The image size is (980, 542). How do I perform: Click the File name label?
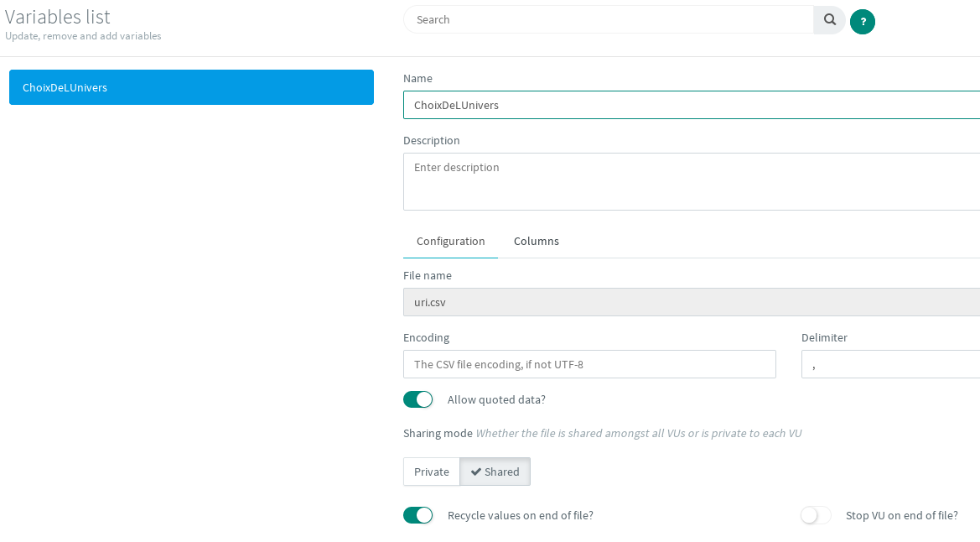428,275
